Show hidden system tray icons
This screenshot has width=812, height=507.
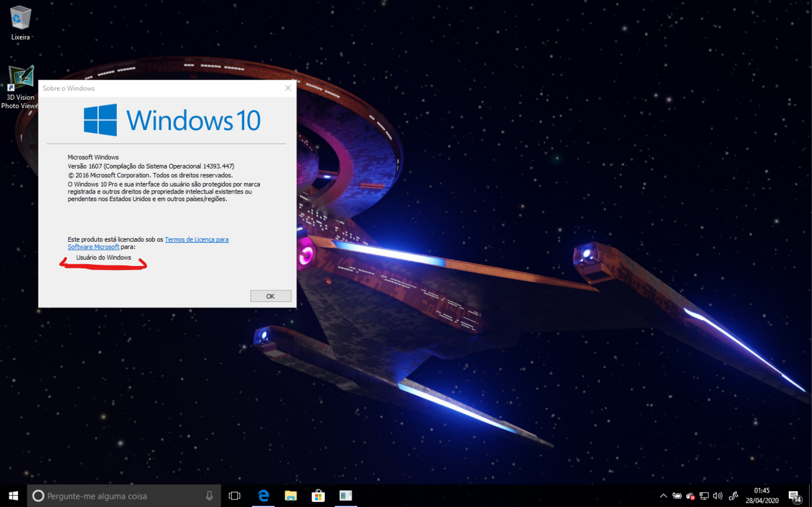[x=663, y=496]
